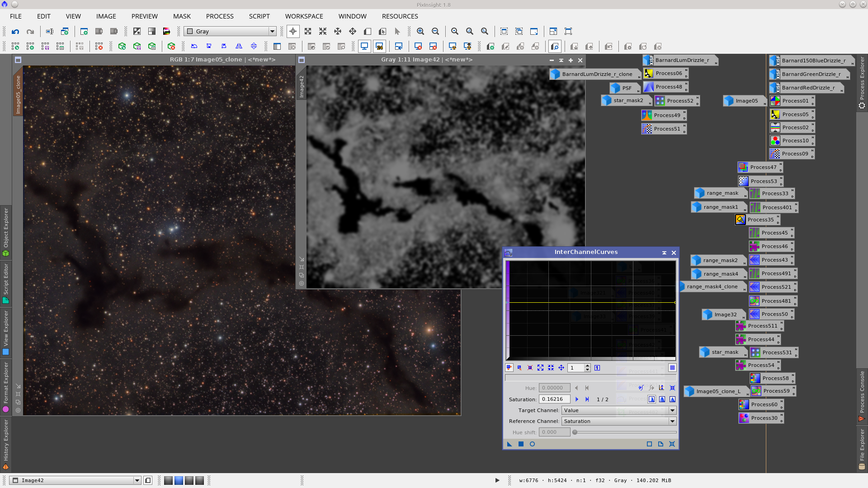Click the undo arrow in the toolbar
868x488 pixels.
[x=15, y=32]
